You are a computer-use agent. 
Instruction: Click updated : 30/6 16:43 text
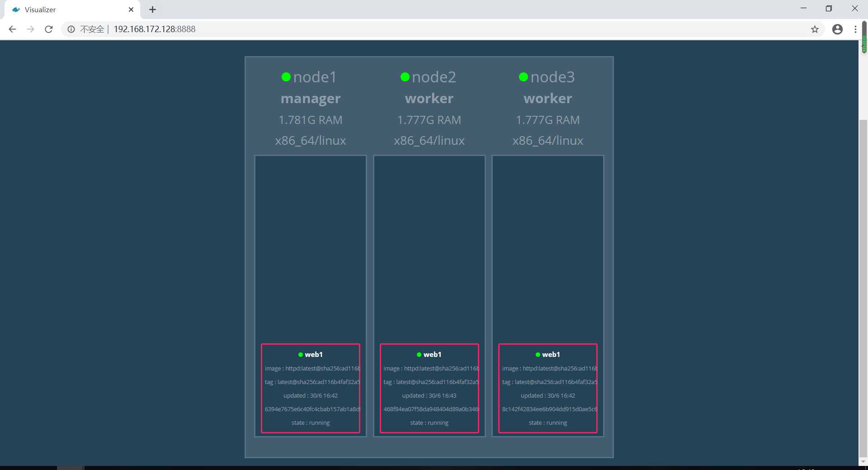[429, 395]
